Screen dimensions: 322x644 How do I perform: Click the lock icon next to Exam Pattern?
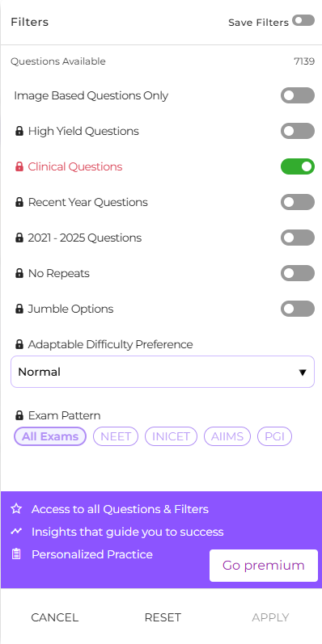[19, 415]
